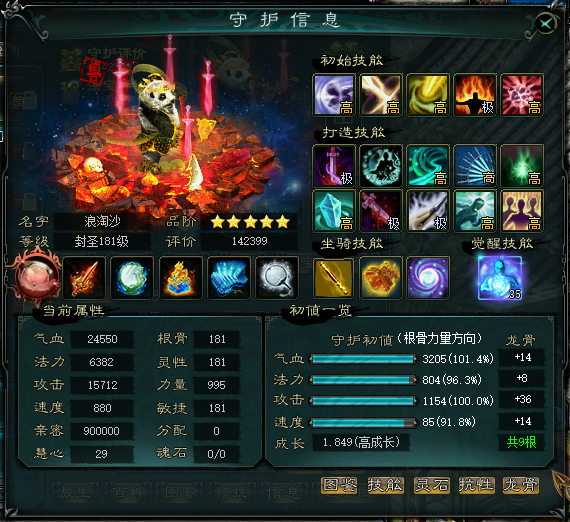
Task: Select the golden staff mount skill icon
Action: [333, 278]
